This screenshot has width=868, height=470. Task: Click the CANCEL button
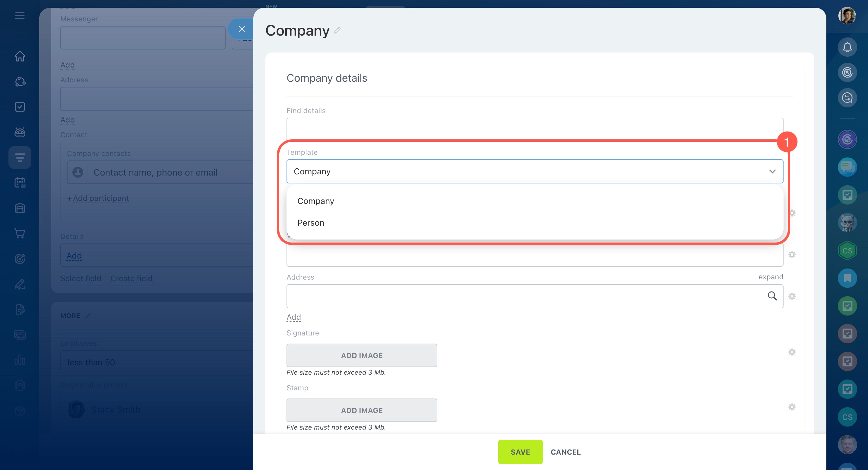coord(565,452)
